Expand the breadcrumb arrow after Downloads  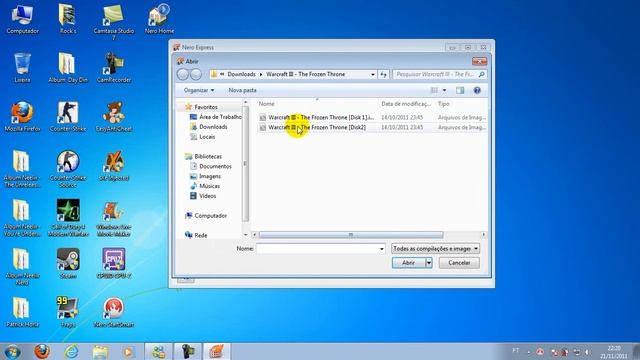click(261, 74)
